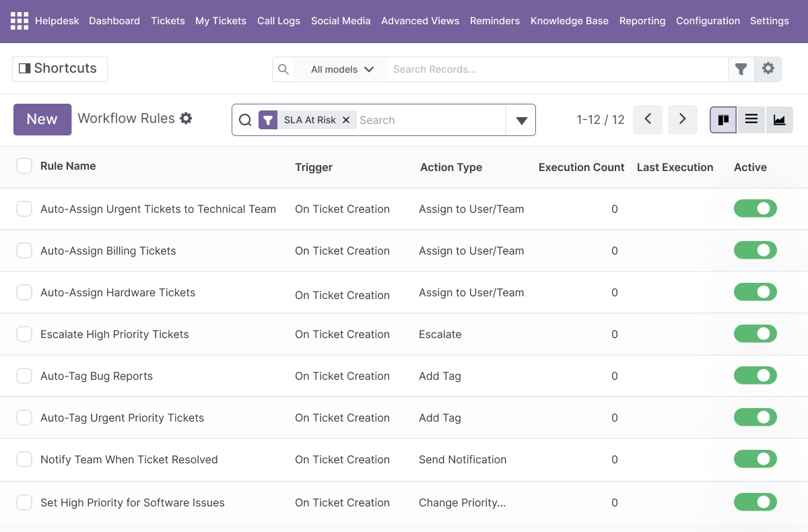Open Settings menu
Image resolution: width=808 pixels, height=532 pixels.
point(770,21)
